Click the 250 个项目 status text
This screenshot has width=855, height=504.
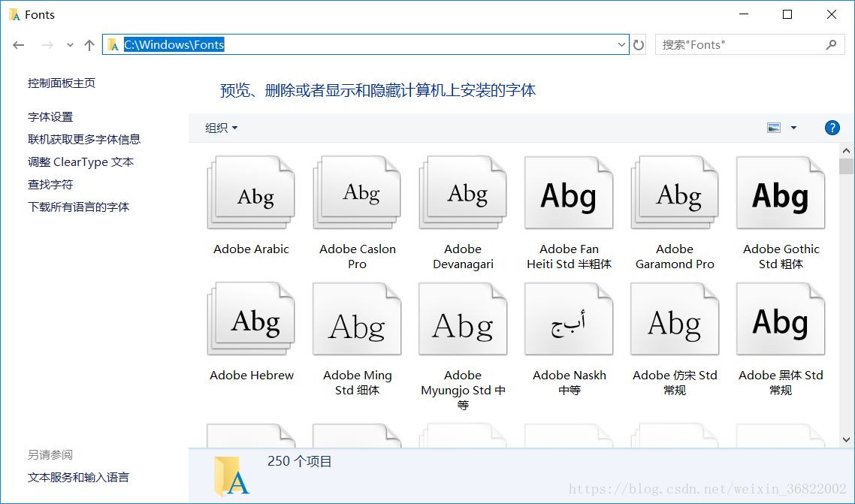pyautogui.click(x=299, y=461)
